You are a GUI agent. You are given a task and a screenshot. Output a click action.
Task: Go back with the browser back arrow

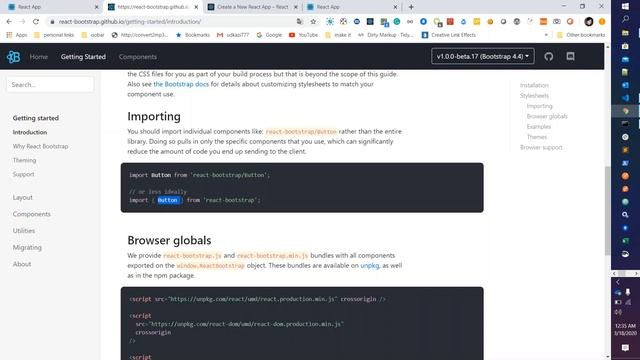coord(9,22)
